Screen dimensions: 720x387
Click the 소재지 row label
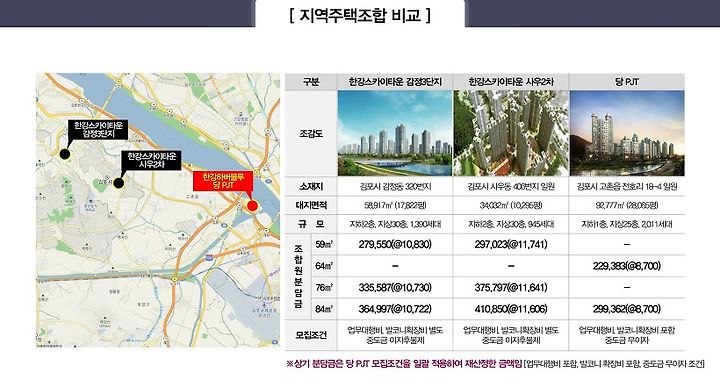pyautogui.click(x=311, y=186)
